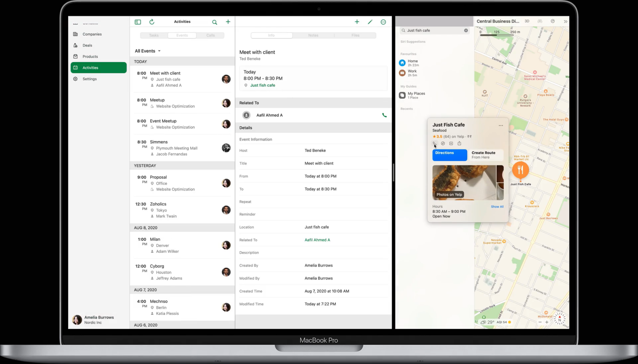Screen dimensions: 638x364
Task: Expand the All Events filter dropdown
Action: pos(148,51)
